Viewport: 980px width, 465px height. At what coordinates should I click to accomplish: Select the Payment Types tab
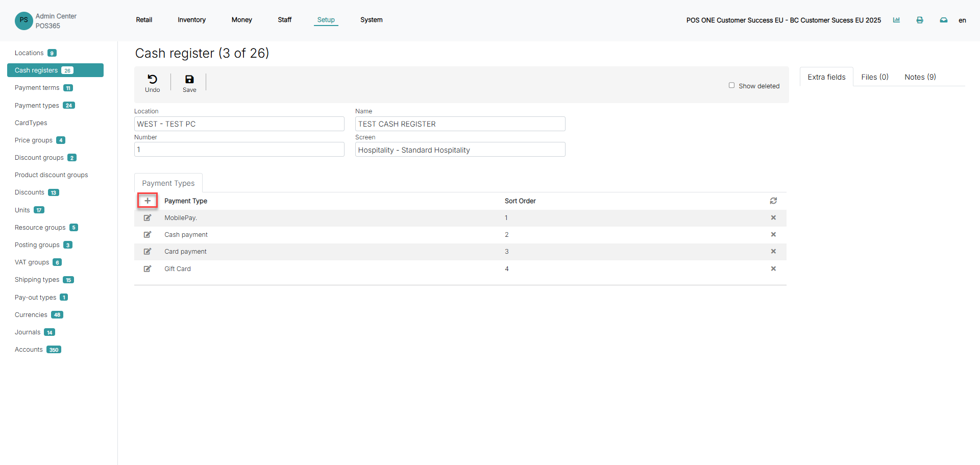click(168, 183)
